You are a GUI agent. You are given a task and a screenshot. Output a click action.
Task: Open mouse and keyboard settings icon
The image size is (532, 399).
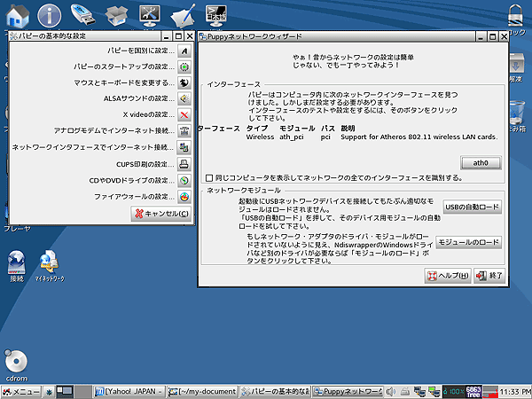coord(184,82)
